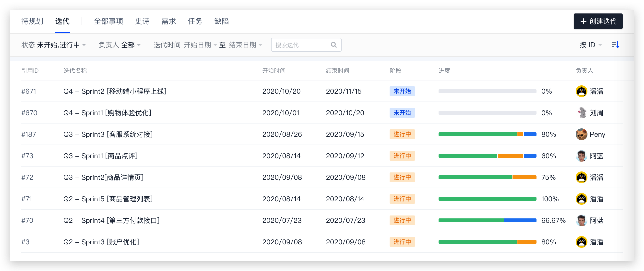Click Peny avatar in row #187
644x271 pixels.
click(x=581, y=134)
